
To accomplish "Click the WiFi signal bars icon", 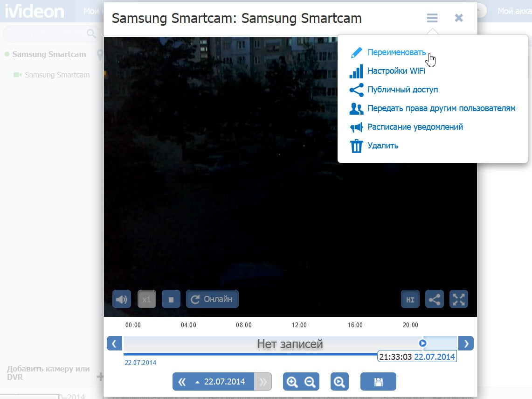I will (356, 71).
